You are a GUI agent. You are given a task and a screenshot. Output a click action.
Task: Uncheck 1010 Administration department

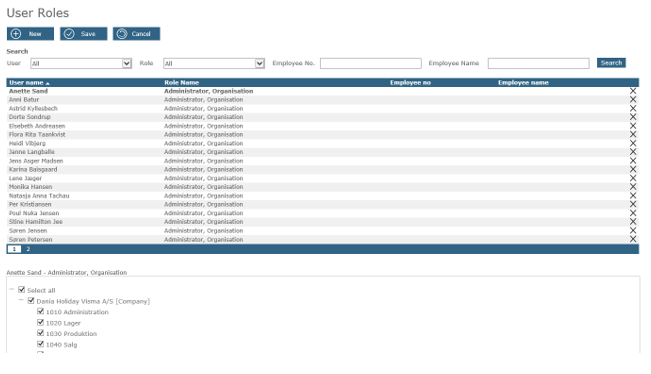40,311
